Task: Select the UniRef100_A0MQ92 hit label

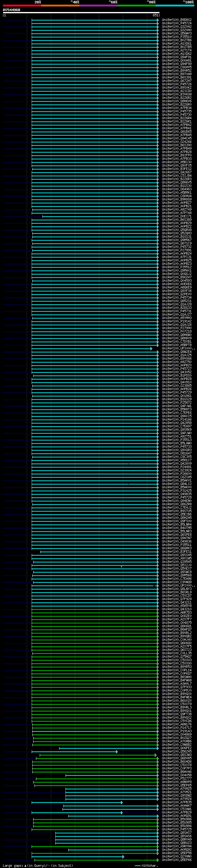Action: click(x=176, y=850)
